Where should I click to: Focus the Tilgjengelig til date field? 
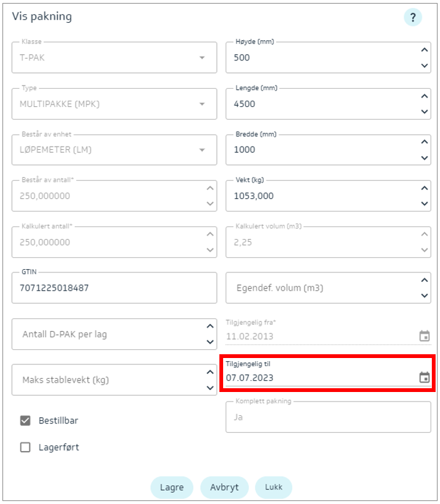pos(314,378)
